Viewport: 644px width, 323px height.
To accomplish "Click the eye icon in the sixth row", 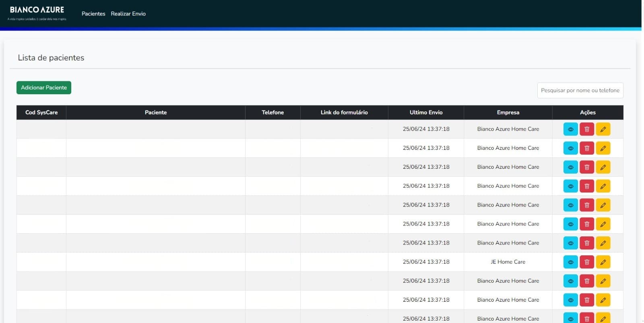I will click(570, 224).
